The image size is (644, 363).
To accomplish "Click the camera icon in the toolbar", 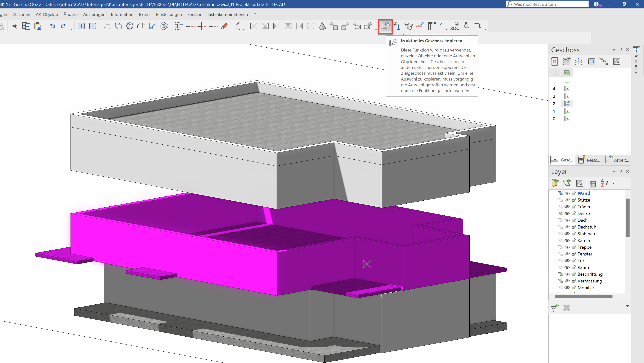I will point(478,26).
